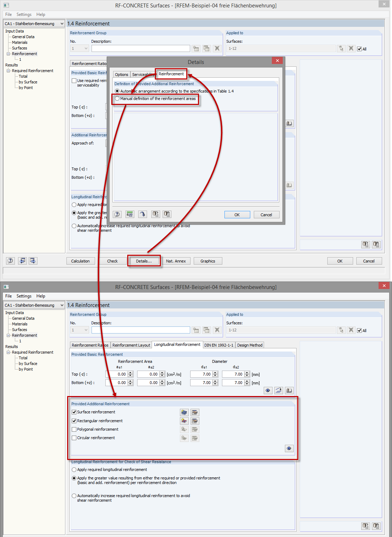Enable Polygonal reinforcement checkbox
Image resolution: width=392 pixels, height=537 pixels.
74,429
